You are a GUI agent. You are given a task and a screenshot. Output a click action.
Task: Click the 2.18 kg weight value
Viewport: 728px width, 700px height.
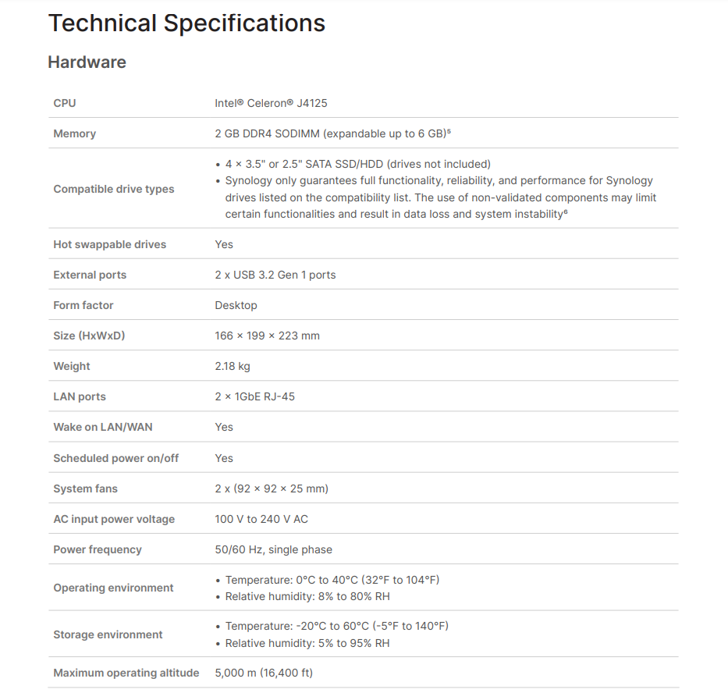pyautogui.click(x=233, y=366)
